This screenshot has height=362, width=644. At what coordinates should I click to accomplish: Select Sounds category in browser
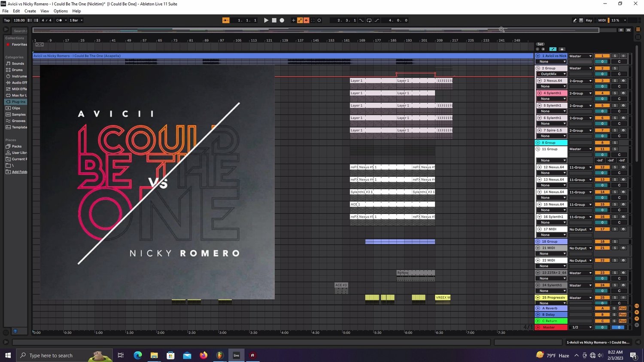pos(16,64)
